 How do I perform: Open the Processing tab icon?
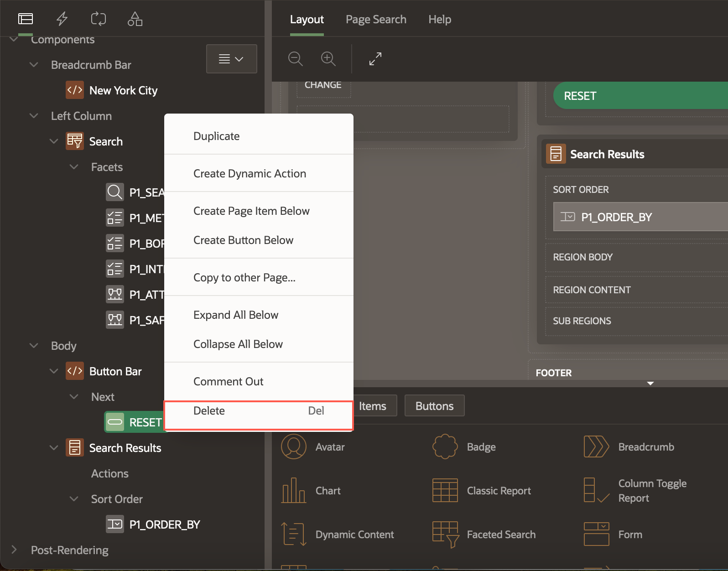99,19
